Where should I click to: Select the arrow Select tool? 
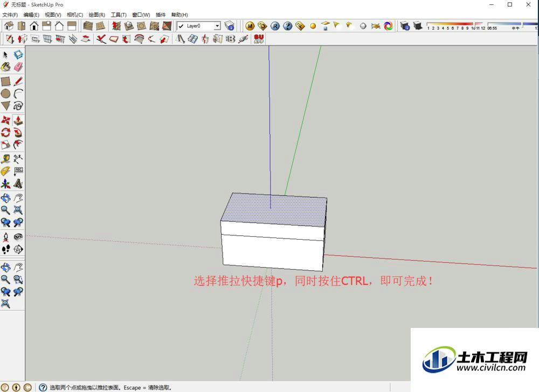point(5,55)
